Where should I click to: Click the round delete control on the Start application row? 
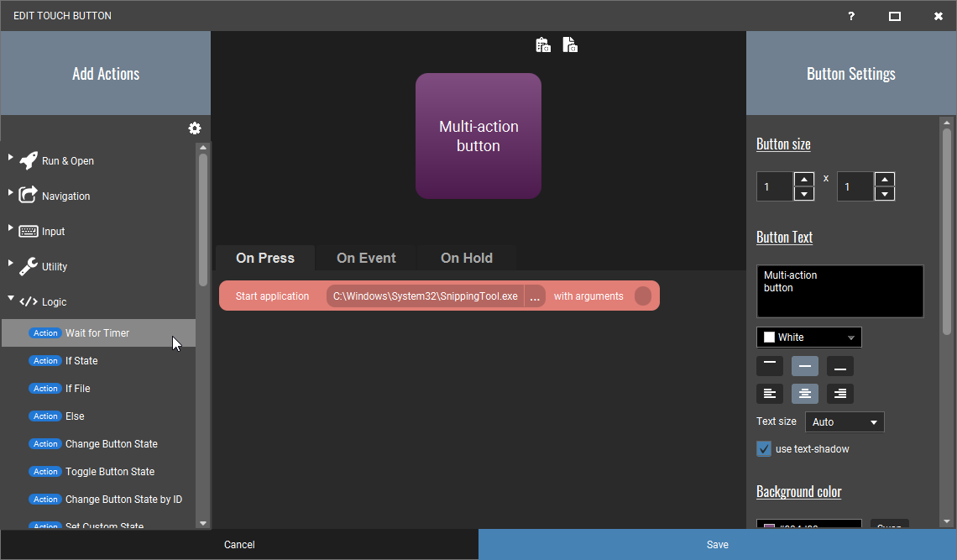click(643, 296)
